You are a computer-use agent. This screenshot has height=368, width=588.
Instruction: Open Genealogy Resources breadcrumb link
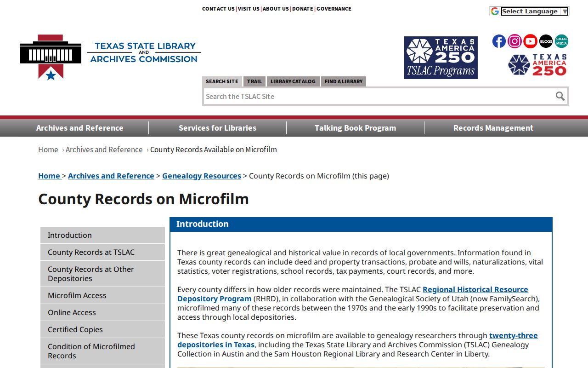pyautogui.click(x=202, y=176)
